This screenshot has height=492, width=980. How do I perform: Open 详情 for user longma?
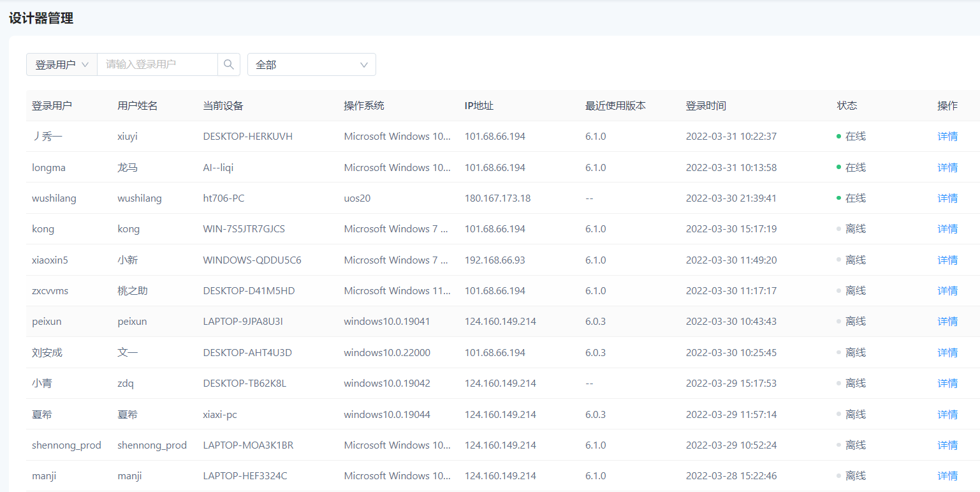[x=947, y=167]
